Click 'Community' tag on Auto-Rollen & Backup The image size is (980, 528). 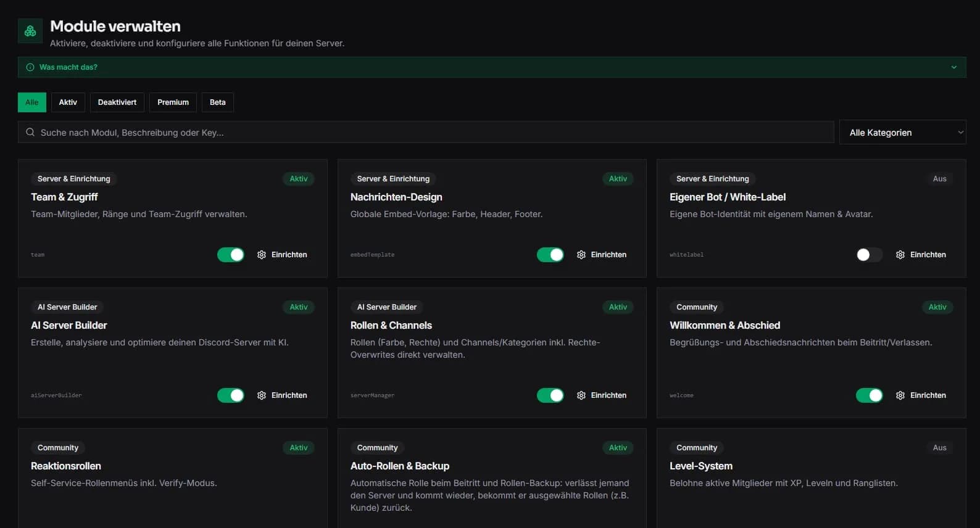click(x=378, y=448)
